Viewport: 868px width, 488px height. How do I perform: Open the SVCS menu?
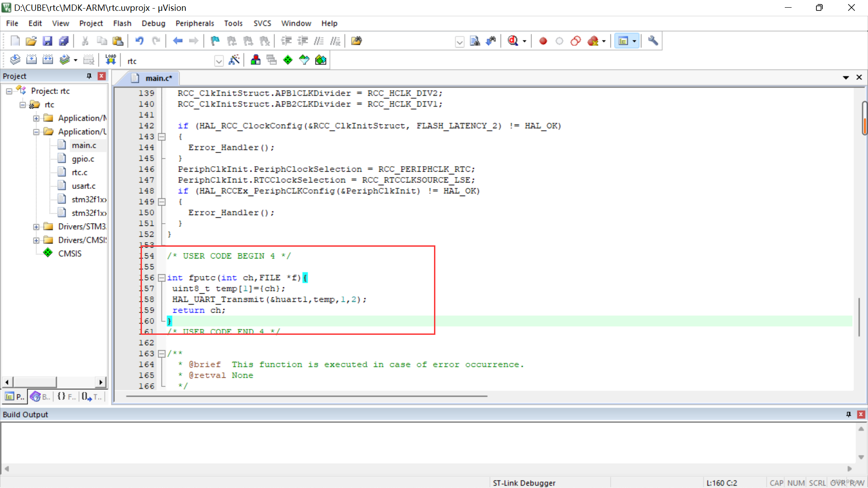click(x=262, y=23)
